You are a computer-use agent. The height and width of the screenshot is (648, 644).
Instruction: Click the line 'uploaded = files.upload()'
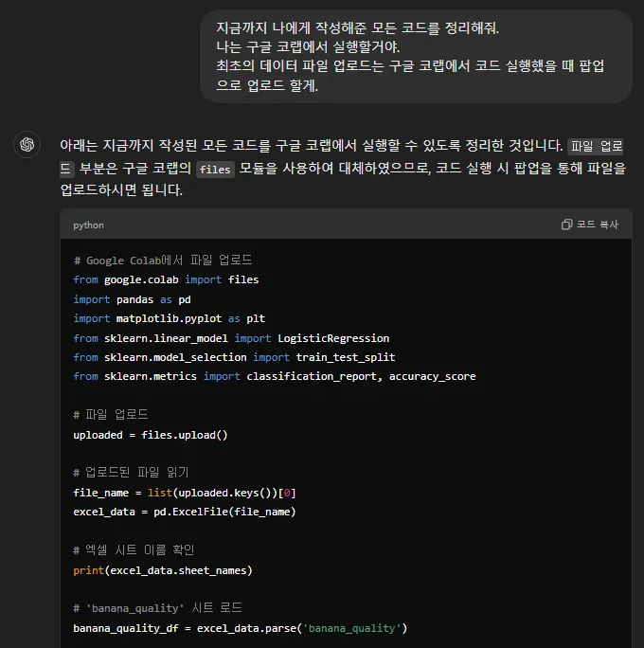(x=151, y=435)
